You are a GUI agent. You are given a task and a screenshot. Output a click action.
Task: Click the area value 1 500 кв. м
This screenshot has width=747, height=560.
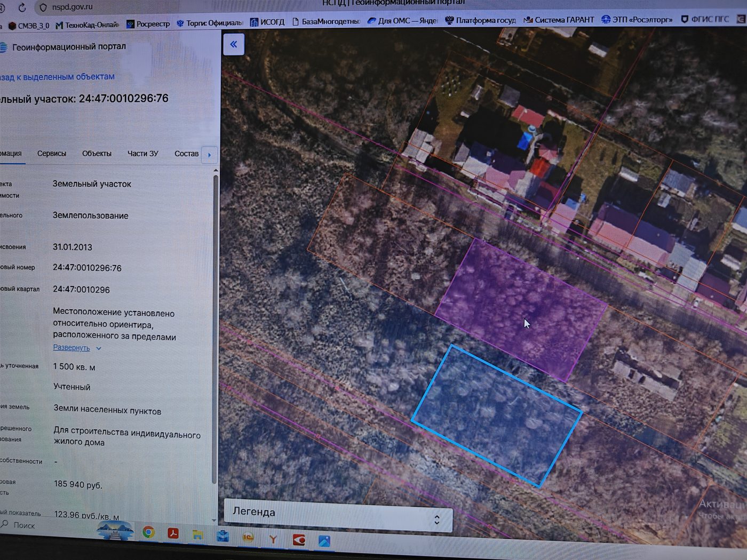[74, 367]
